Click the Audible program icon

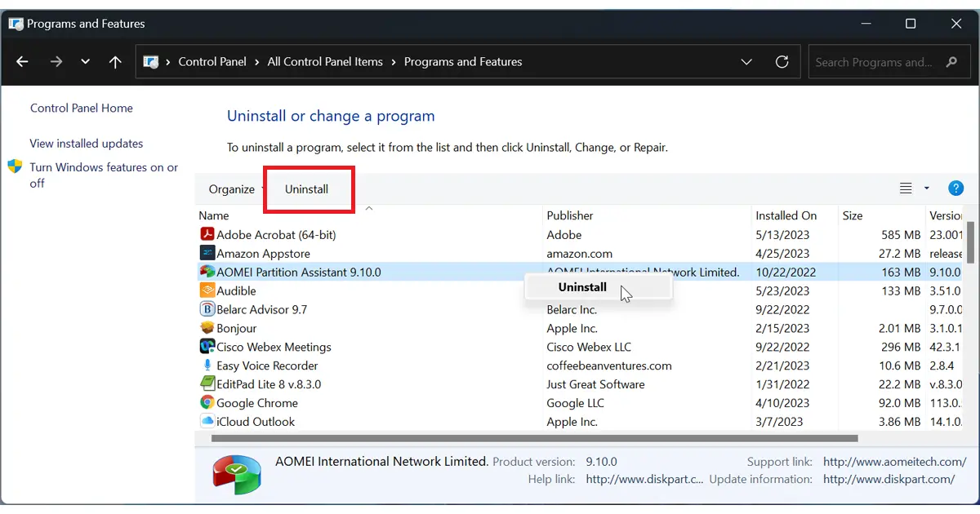coord(207,290)
